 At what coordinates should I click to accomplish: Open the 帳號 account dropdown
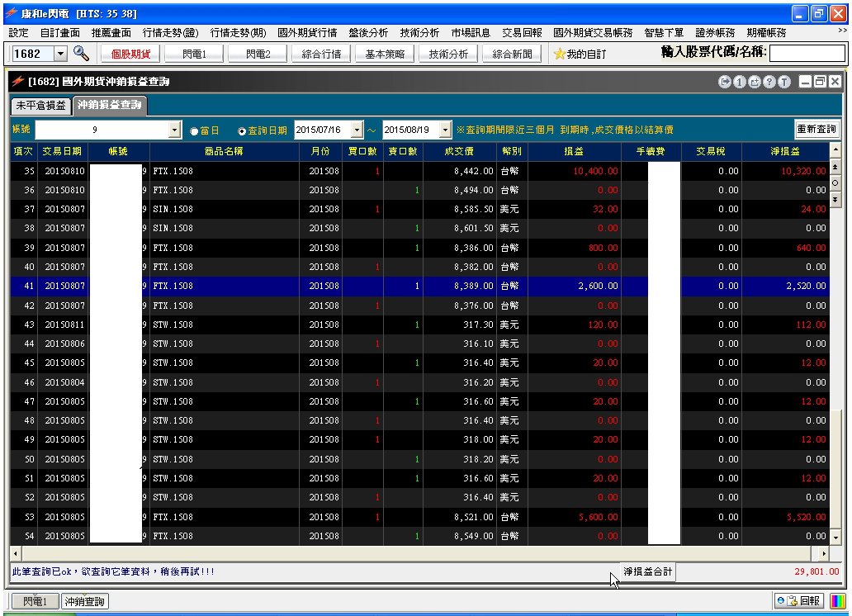[174, 130]
